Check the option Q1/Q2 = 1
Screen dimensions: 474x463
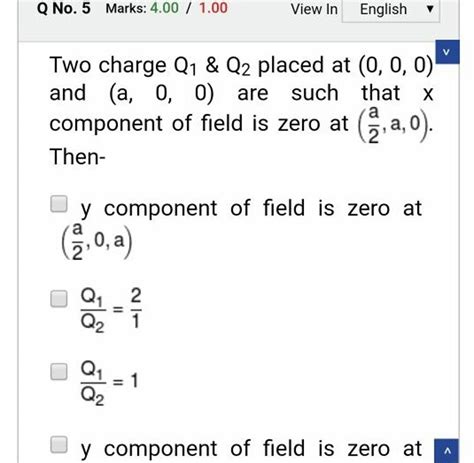click(59, 372)
